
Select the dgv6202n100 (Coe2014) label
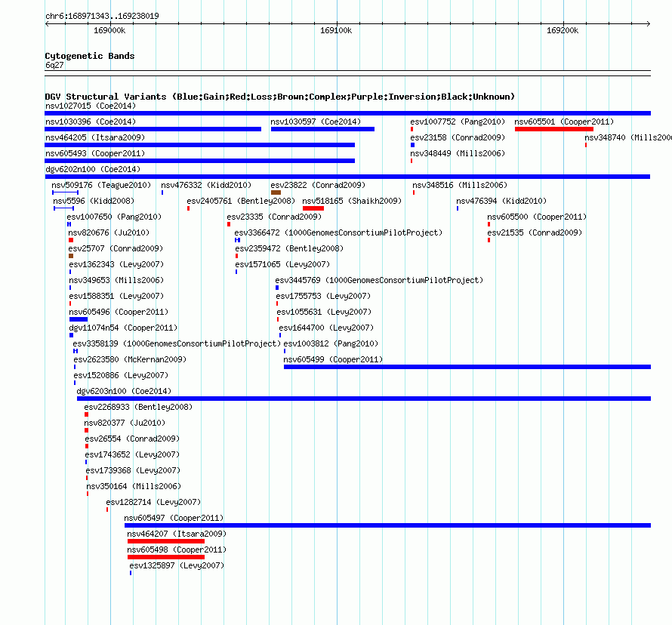(93, 169)
